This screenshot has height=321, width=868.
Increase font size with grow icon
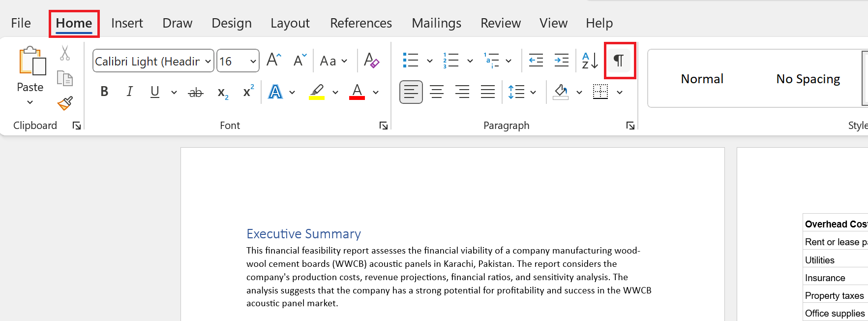(x=274, y=60)
